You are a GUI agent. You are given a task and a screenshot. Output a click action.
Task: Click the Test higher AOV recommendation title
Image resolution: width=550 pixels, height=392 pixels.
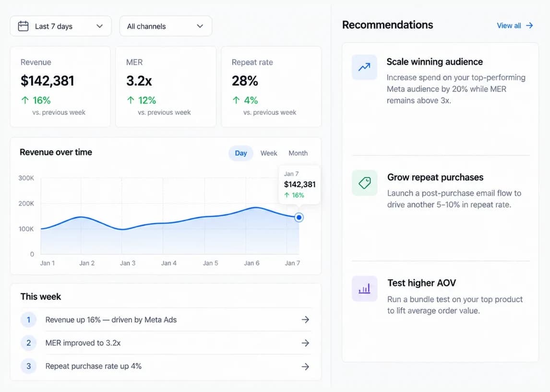422,283
